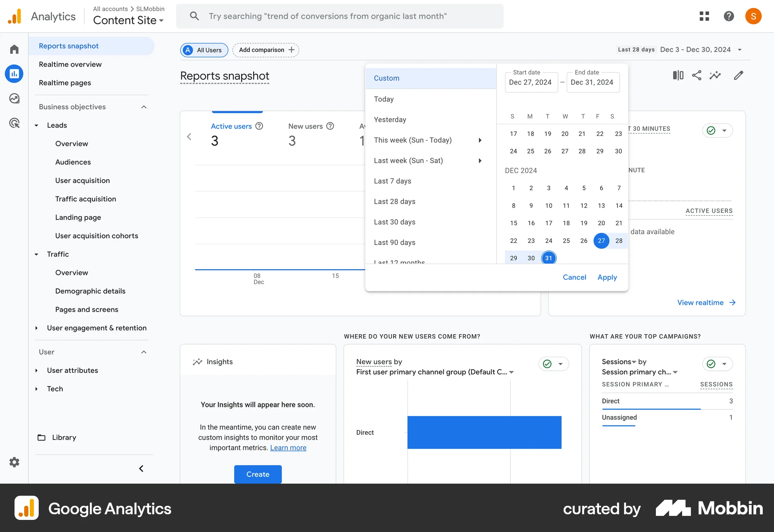Select 'Last 7 days' date preset
The image size is (774, 532).
(393, 181)
